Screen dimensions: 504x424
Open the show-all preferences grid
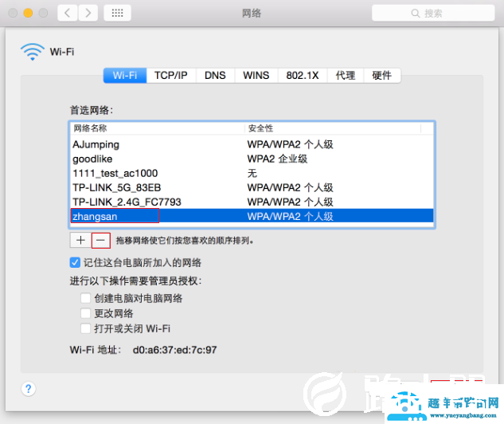[x=117, y=13]
